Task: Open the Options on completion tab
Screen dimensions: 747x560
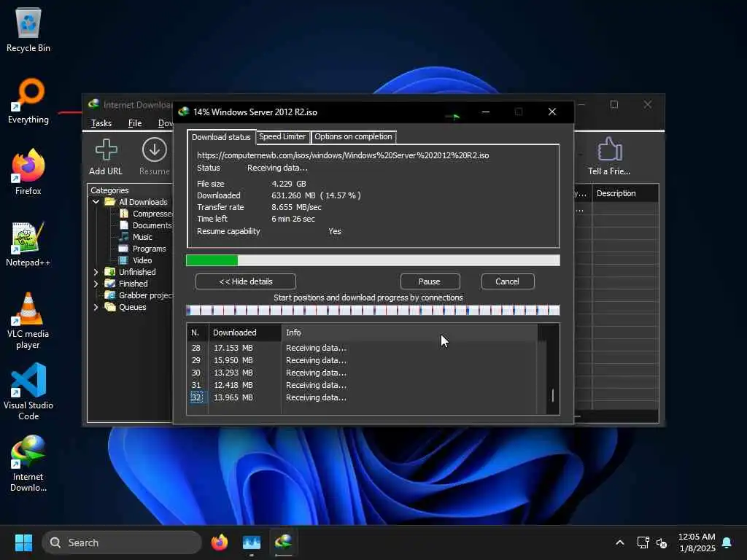Action: 354,136
